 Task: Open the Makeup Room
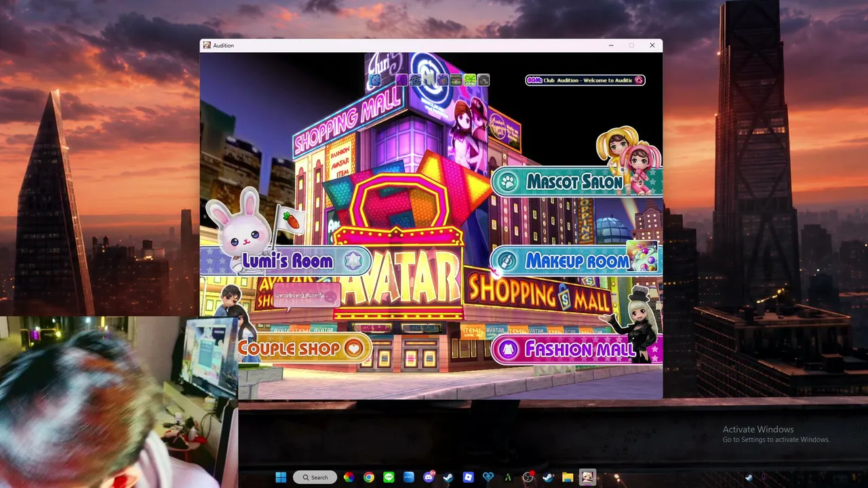576,261
